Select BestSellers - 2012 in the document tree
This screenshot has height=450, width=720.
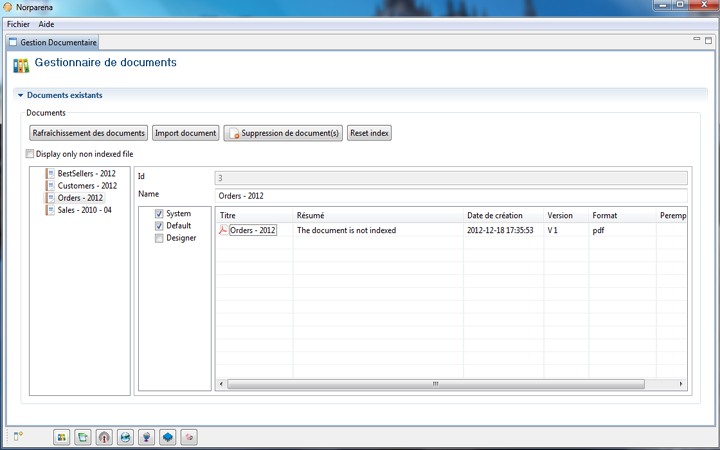coord(87,174)
